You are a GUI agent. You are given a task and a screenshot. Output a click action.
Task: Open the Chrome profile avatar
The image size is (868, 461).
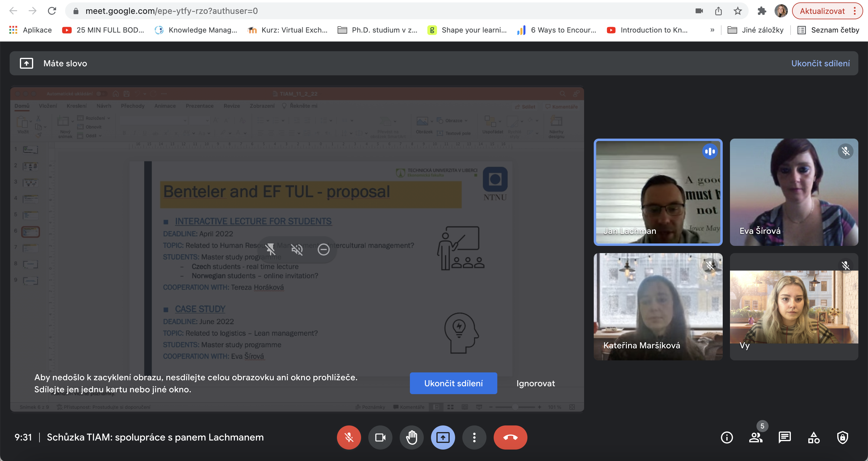[781, 11]
